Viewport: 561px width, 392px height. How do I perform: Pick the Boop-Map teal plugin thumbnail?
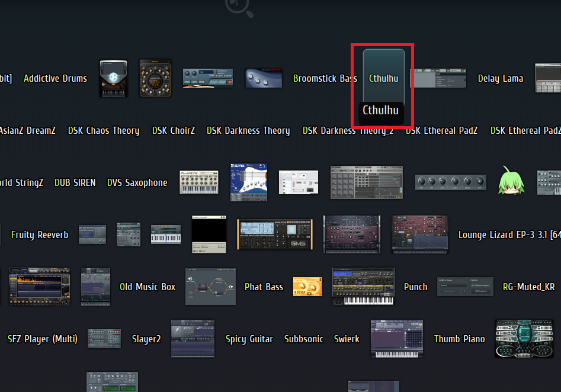tap(208, 78)
